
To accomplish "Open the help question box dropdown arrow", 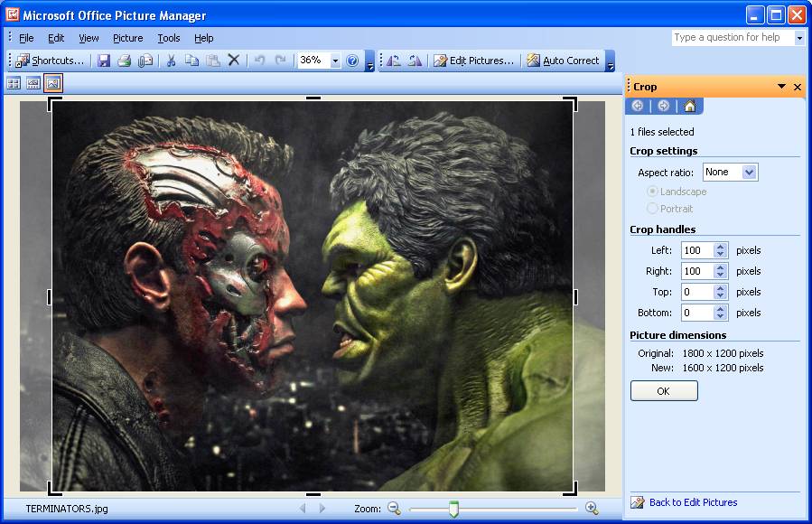I will [799, 38].
